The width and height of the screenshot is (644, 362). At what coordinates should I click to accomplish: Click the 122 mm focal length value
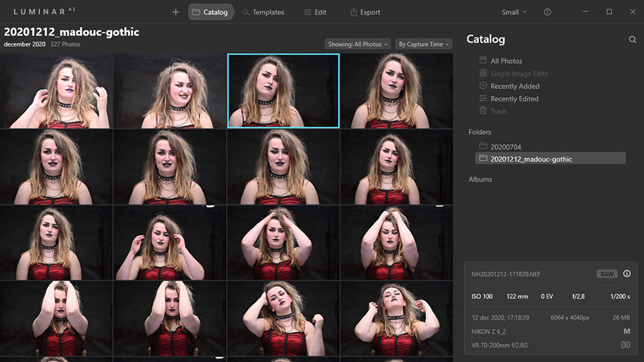[x=517, y=296]
